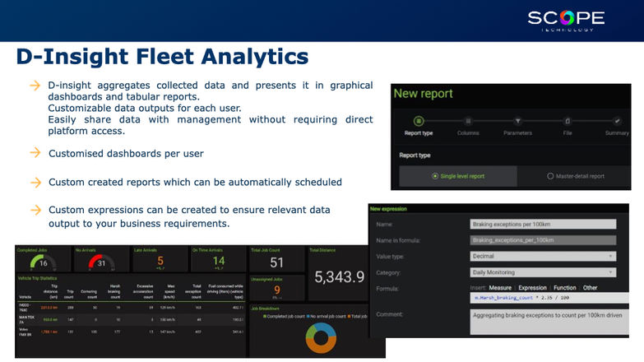The image size is (644, 362).
Task: Sort by Fuel consumed while driving header
Action: 225,291
